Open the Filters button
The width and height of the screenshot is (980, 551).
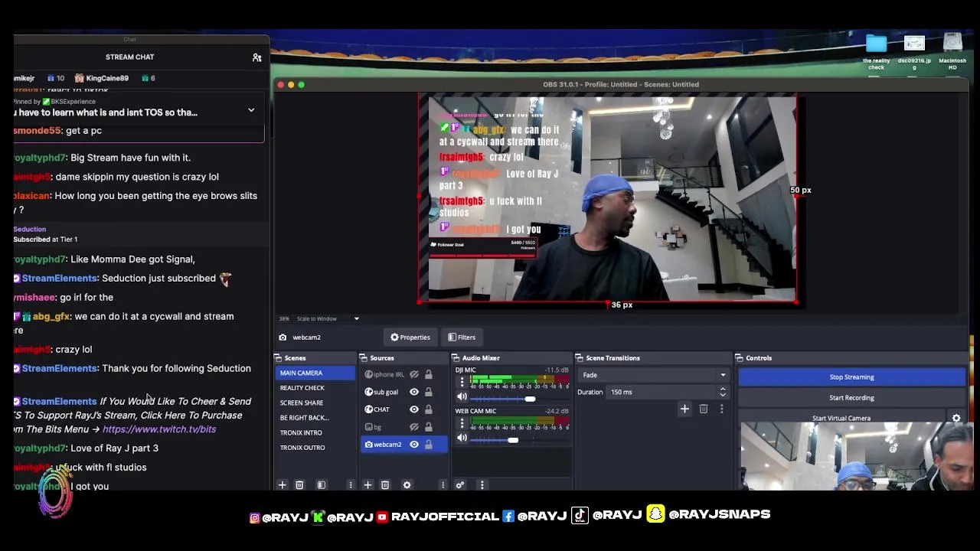pos(462,337)
